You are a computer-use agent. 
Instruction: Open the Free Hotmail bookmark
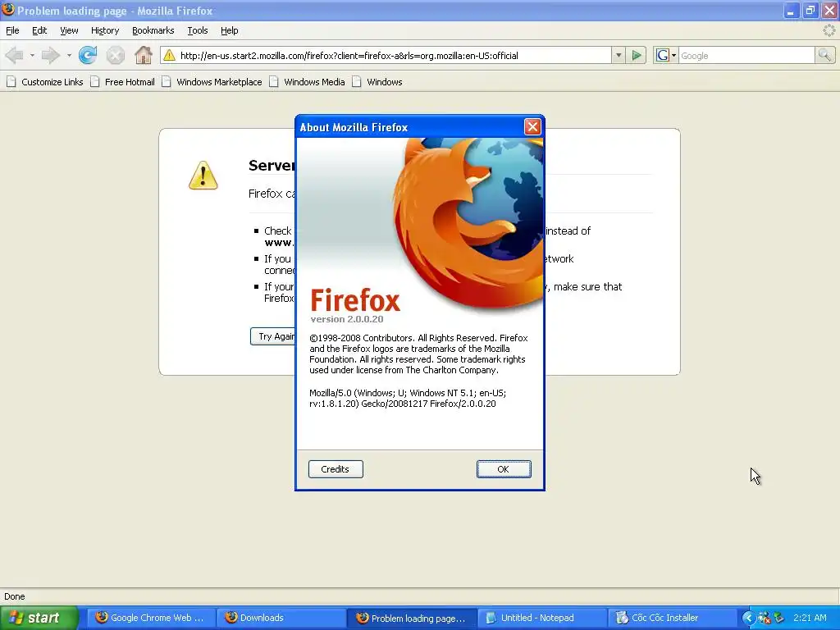click(123, 82)
